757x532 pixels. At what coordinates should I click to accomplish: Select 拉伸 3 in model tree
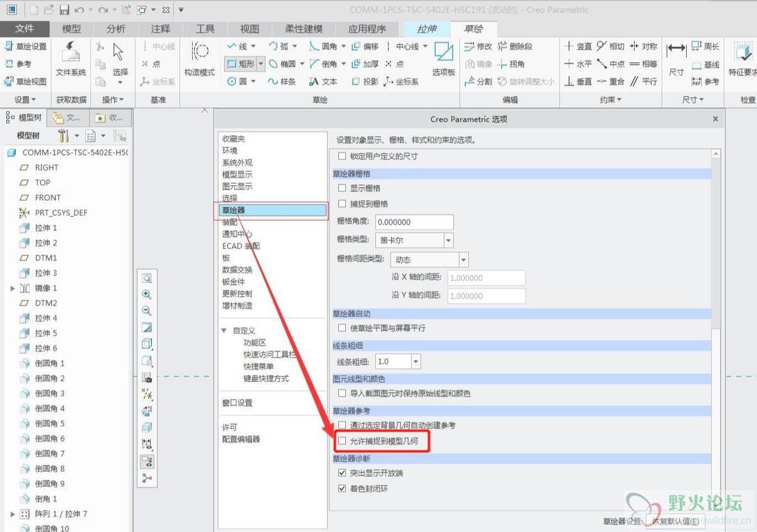(38, 273)
